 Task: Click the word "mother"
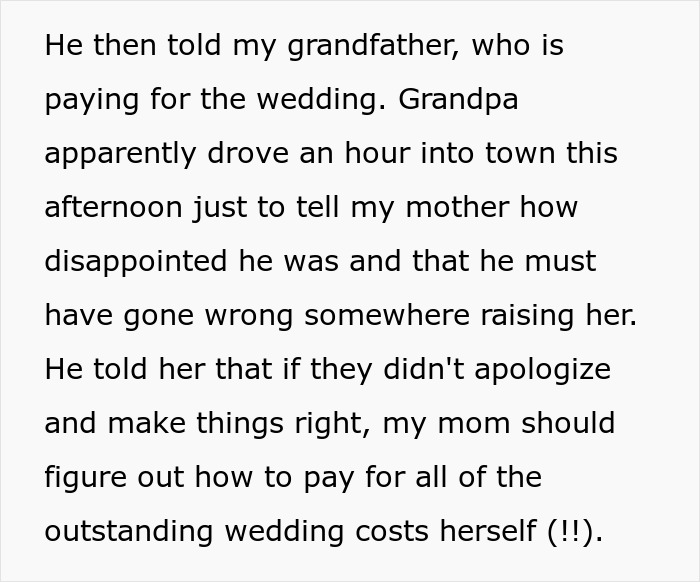click(457, 208)
